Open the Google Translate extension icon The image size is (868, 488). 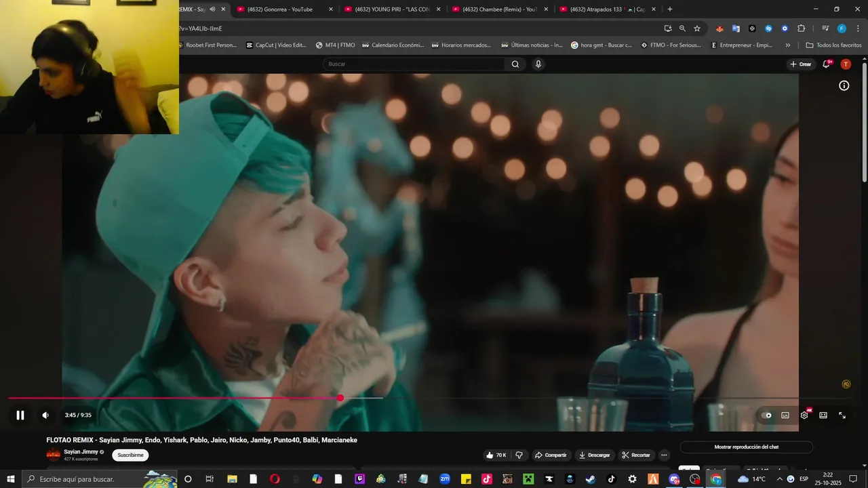(736, 28)
